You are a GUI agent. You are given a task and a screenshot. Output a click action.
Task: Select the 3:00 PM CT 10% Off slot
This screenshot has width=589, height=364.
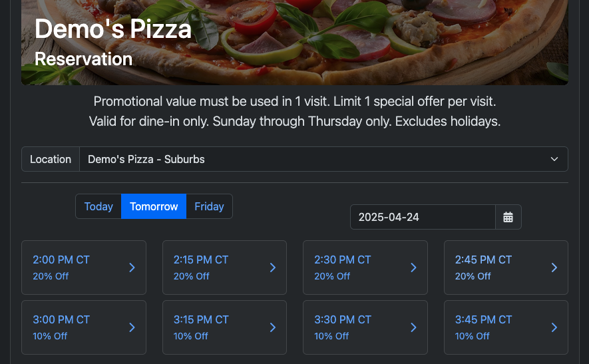pyautogui.click(x=84, y=327)
